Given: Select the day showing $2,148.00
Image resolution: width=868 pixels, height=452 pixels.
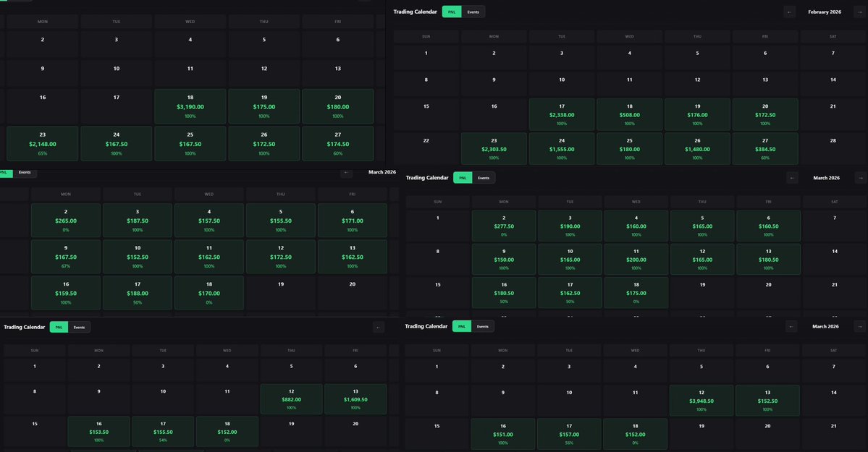Looking at the screenshot, I should [x=43, y=144].
